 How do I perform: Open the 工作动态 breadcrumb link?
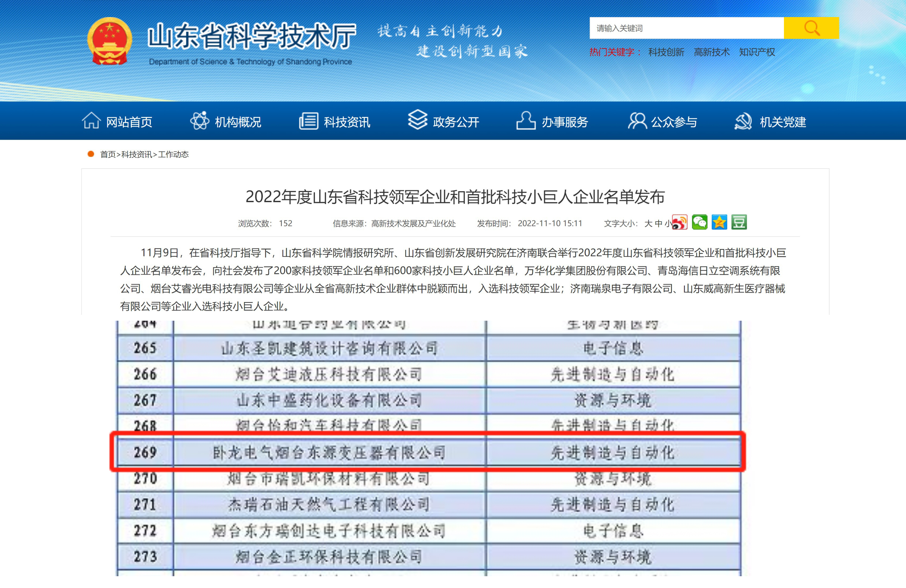173,155
